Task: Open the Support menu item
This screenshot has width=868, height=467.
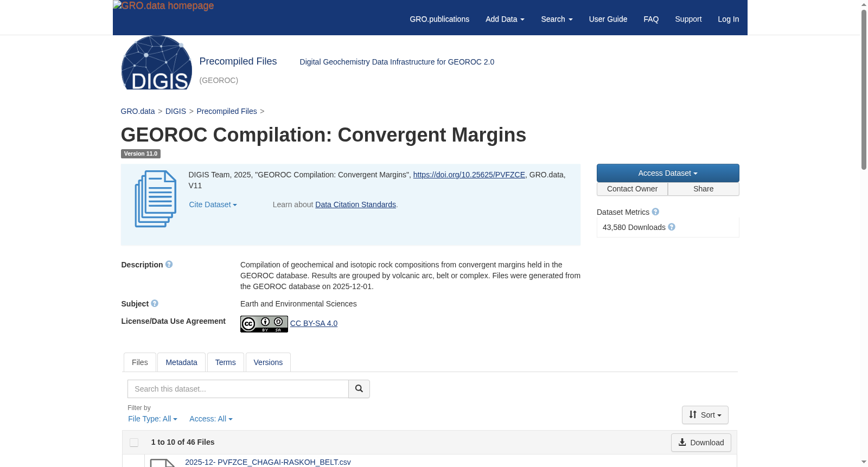Action: pos(688,19)
